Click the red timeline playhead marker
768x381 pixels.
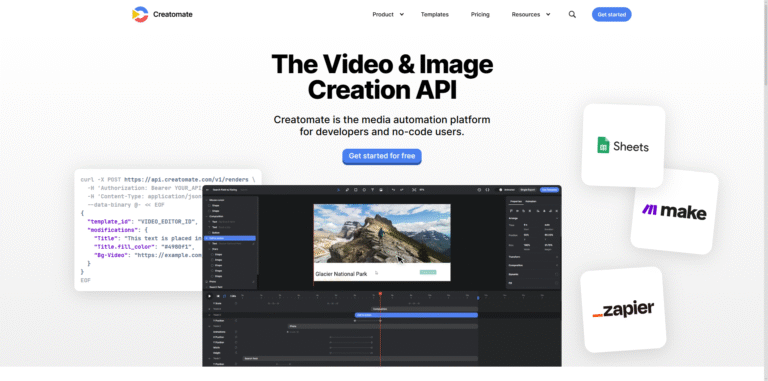[x=380, y=293]
